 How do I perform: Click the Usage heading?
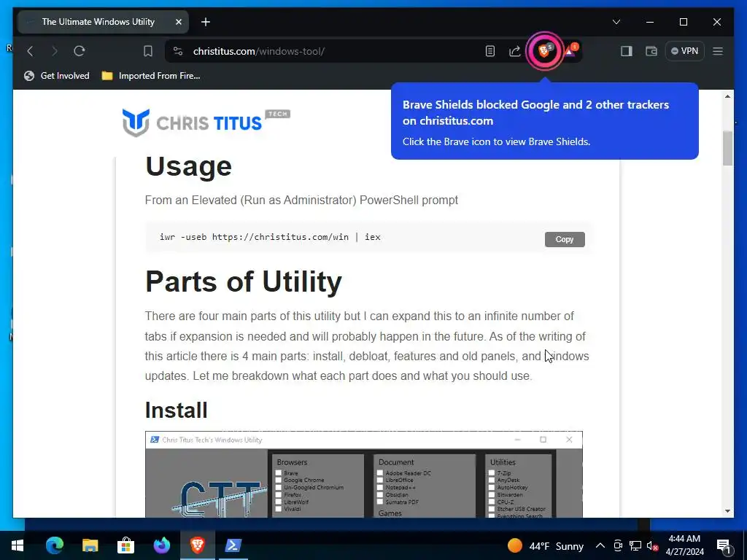coord(188,166)
